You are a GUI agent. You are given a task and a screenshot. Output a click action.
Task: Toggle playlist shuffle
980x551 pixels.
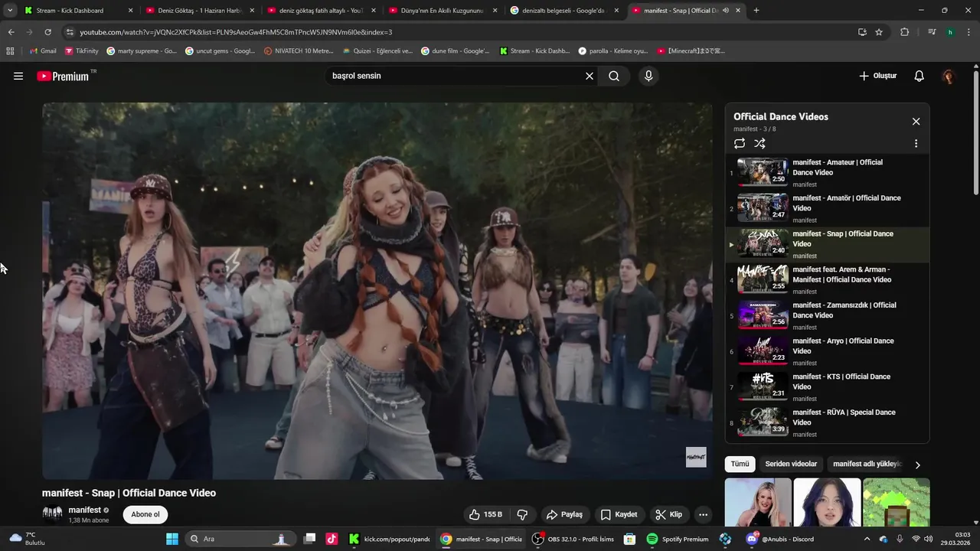(759, 143)
